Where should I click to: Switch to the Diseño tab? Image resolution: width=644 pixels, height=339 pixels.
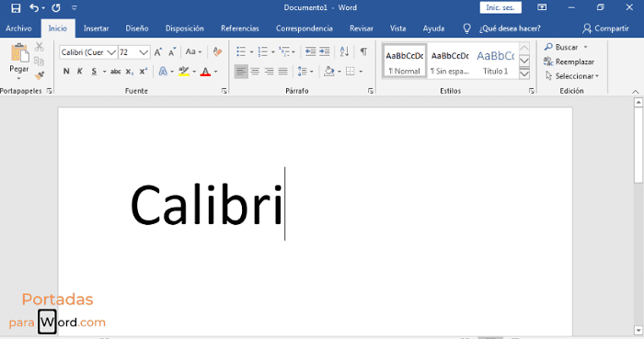pos(137,28)
